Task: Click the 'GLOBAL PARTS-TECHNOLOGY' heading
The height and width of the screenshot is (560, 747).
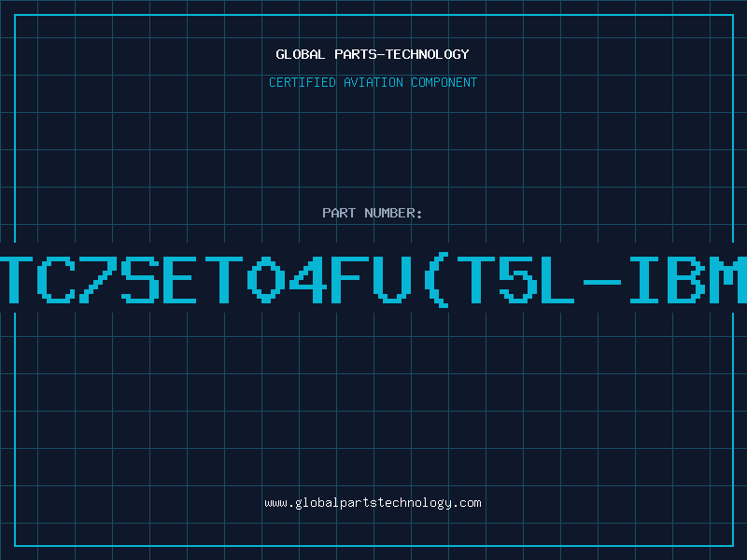Action: [x=373, y=54]
